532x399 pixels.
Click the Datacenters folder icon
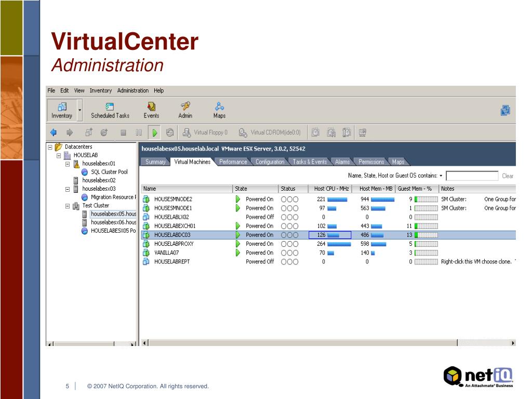coord(58,147)
